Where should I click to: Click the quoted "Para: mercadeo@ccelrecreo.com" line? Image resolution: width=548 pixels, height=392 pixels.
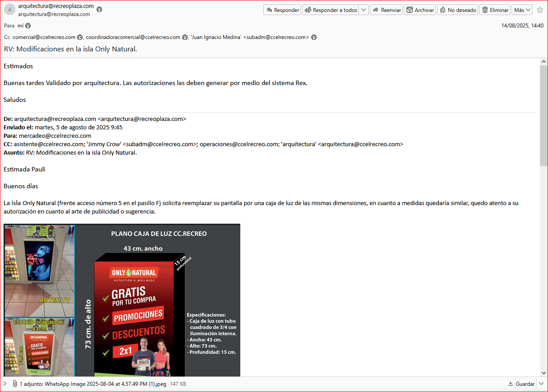tap(47, 136)
